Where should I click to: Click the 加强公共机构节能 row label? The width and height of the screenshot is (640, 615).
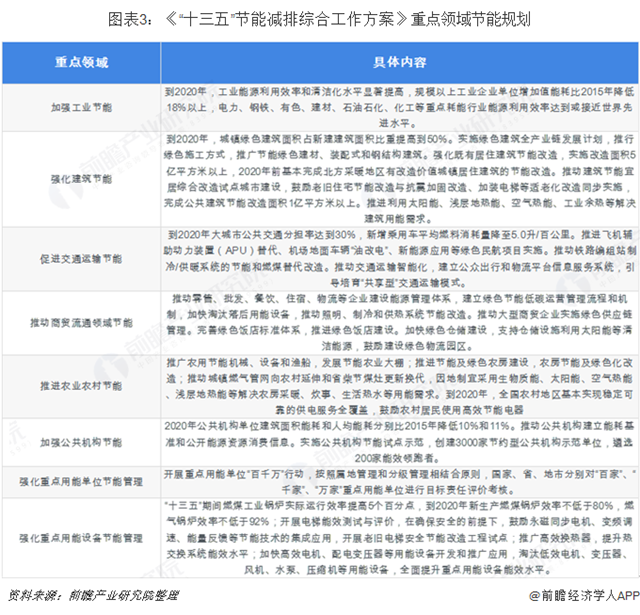tap(82, 439)
